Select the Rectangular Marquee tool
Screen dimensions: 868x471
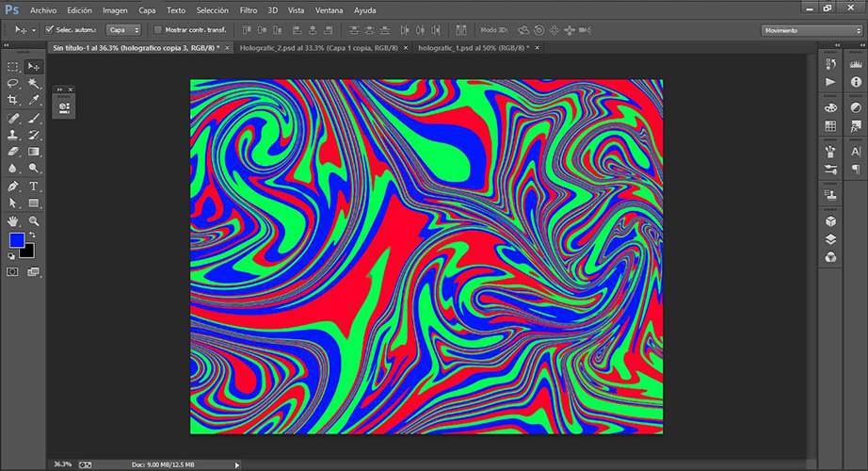tap(13, 67)
